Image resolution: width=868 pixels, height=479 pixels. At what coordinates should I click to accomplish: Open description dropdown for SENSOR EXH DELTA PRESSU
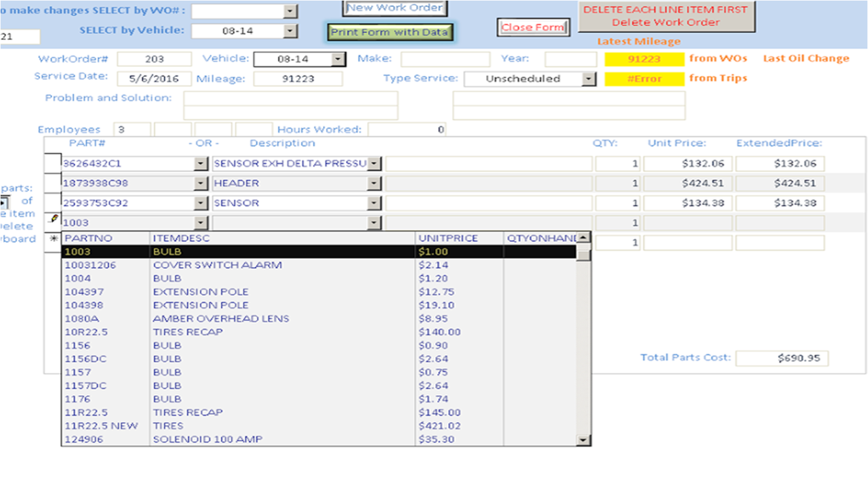click(374, 164)
